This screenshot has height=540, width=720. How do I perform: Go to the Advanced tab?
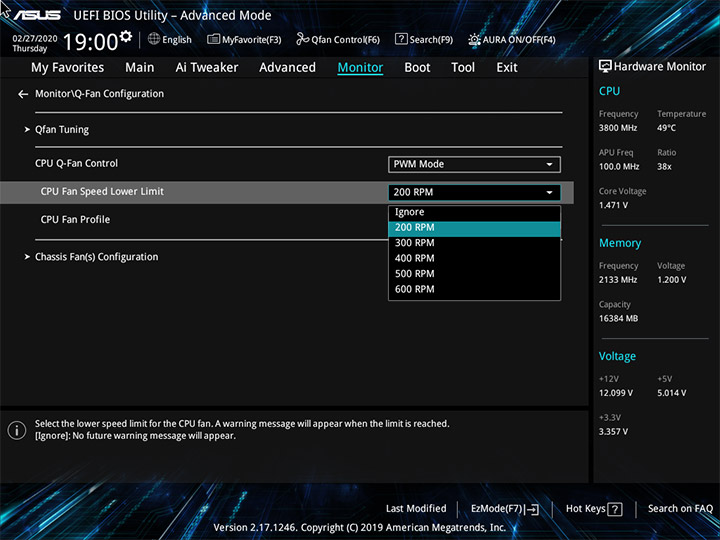click(x=287, y=68)
